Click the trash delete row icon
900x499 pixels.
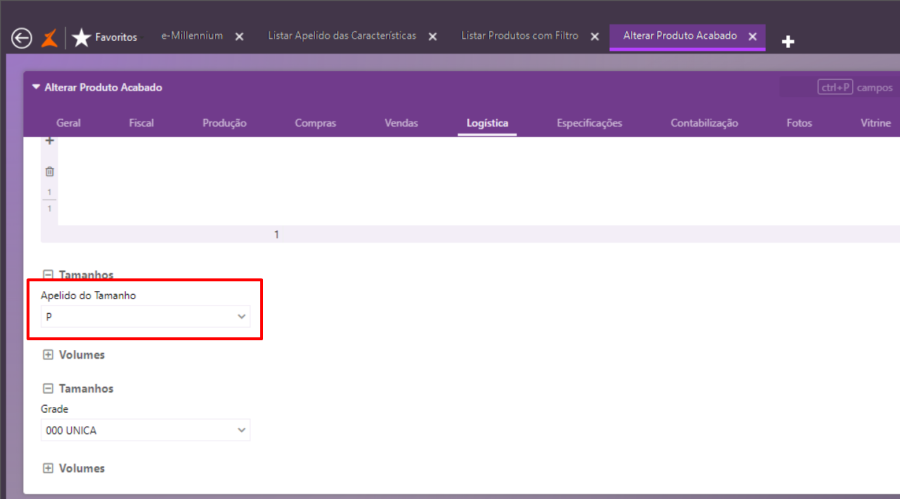pos(49,171)
